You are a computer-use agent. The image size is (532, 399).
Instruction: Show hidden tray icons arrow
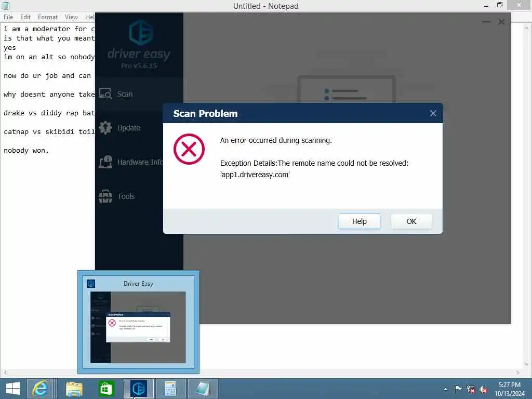coord(445,389)
